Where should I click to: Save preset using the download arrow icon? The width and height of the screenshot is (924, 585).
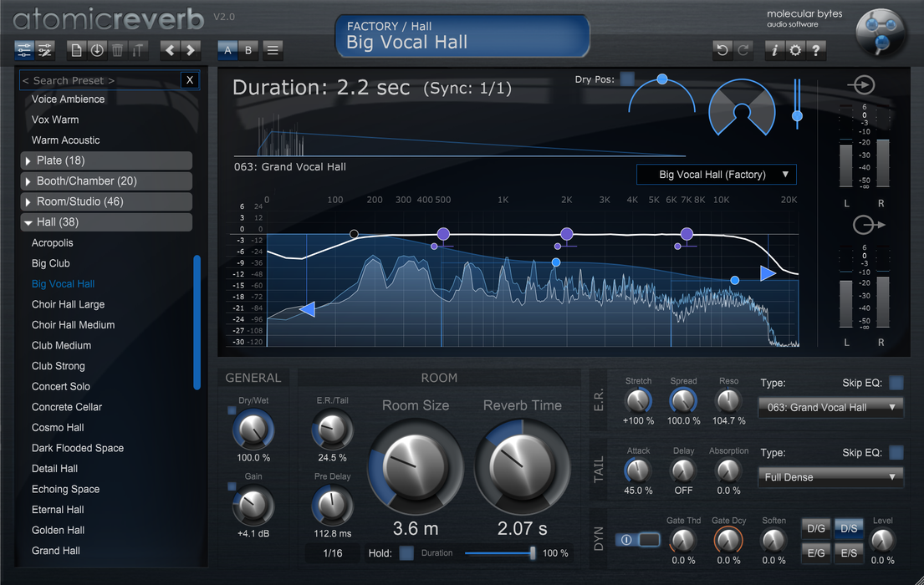tap(98, 50)
